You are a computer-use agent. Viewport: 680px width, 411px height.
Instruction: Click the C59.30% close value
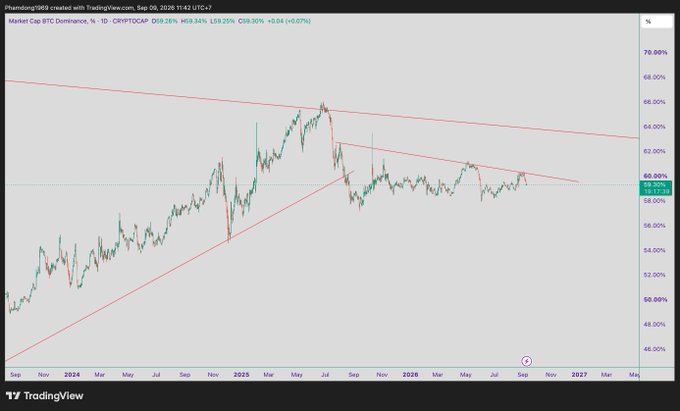click(x=251, y=21)
